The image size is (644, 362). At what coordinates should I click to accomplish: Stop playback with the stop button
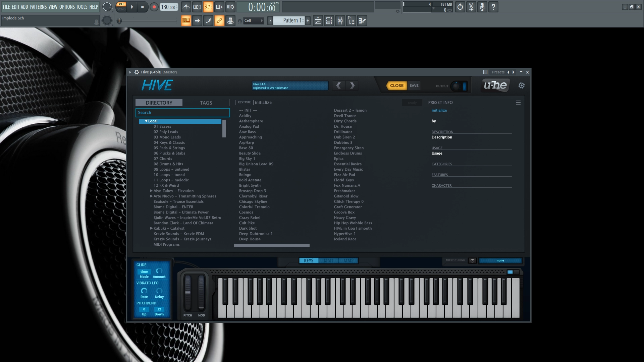pos(143,7)
